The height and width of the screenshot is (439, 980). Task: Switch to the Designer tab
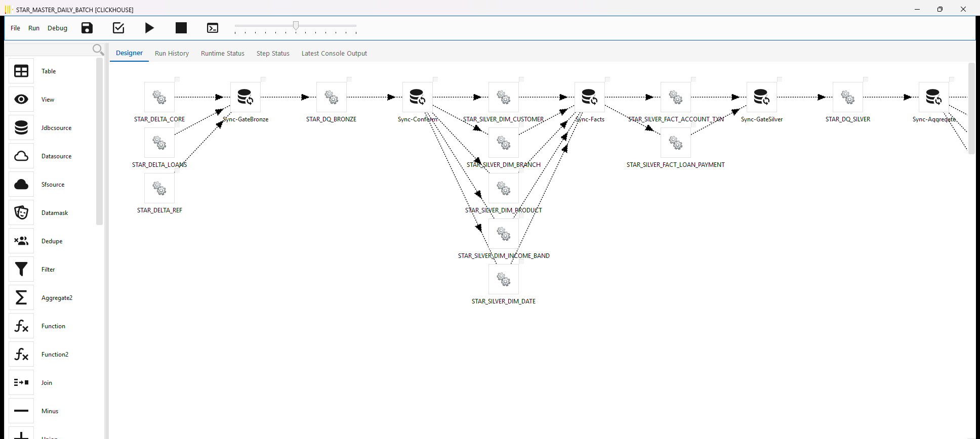click(129, 53)
